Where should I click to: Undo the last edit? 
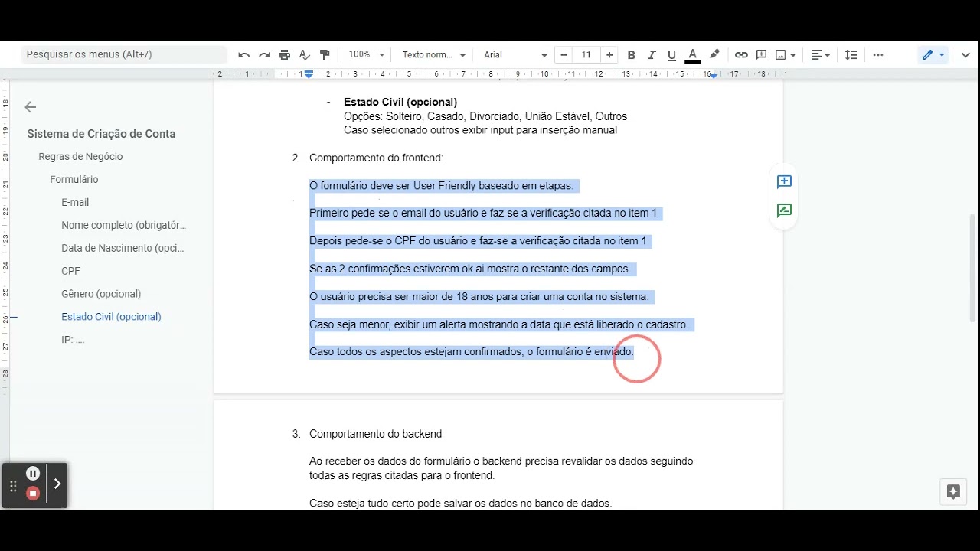[243, 54]
